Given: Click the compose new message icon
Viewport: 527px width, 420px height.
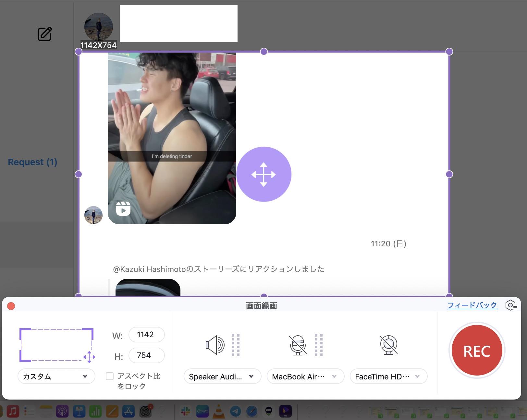Looking at the screenshot, I should pyautogui.click(x=45, y=34).
